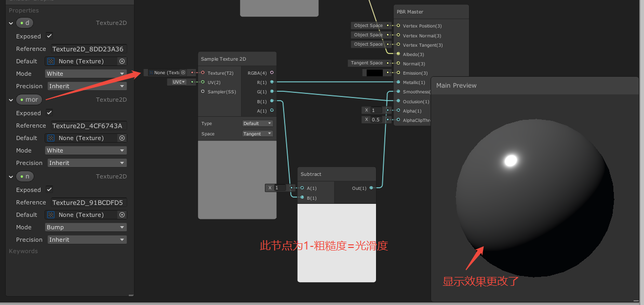Select the n property pill

point(25,176)
